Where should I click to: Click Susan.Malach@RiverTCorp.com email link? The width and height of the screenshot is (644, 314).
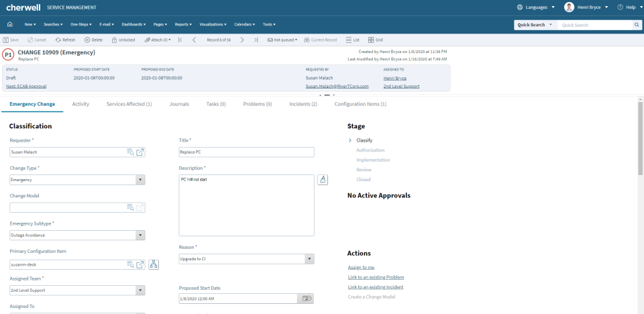[x=337, y=87]
